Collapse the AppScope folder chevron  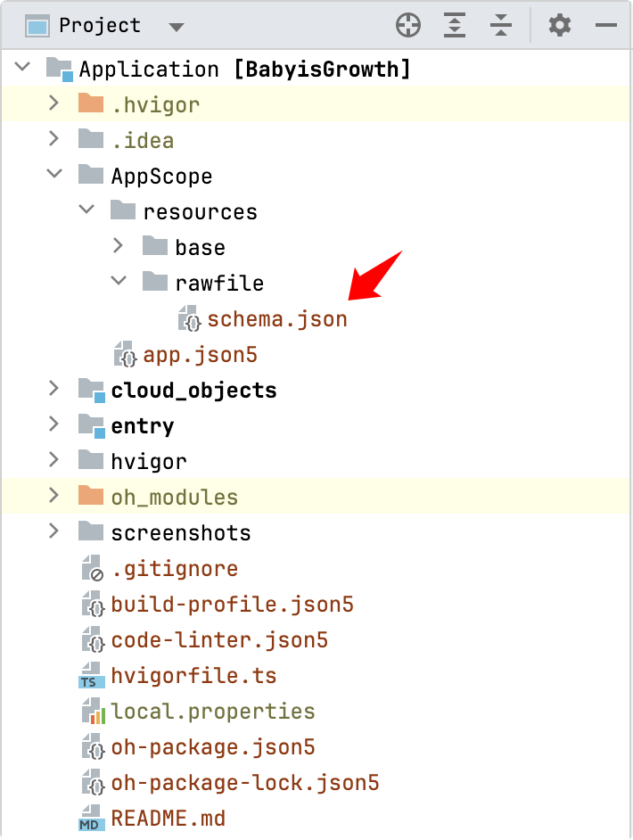pos(54,174)
